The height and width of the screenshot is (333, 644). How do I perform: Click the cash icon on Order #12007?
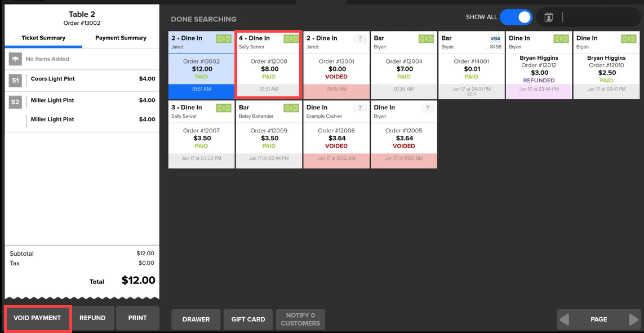(224, 108)
